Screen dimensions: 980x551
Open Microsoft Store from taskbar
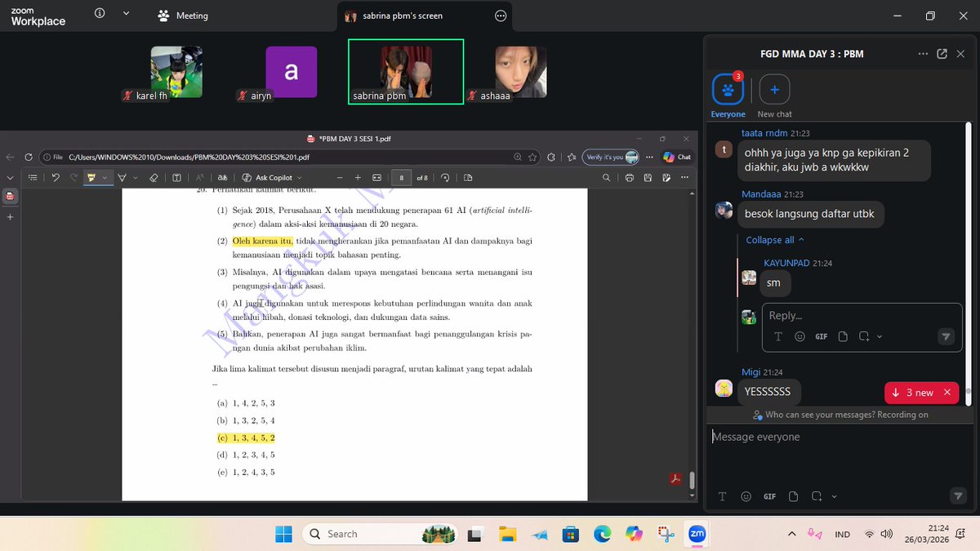(x=570, y=534)
